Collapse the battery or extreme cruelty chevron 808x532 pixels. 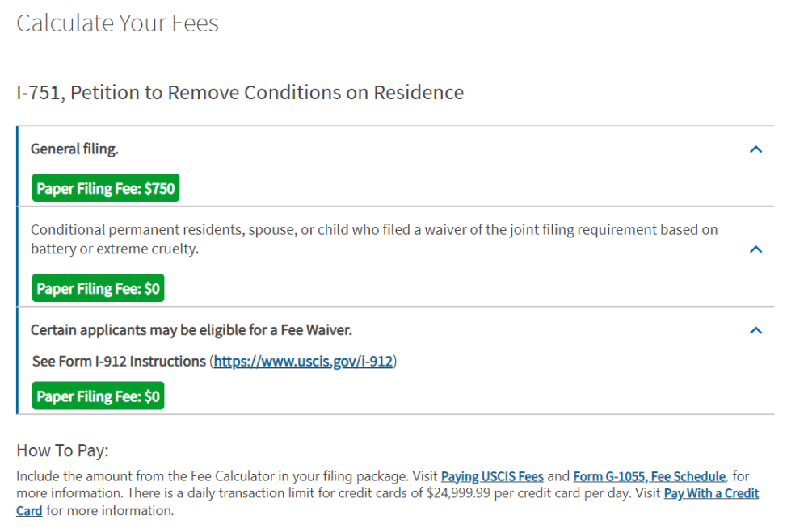coord(755,249)
